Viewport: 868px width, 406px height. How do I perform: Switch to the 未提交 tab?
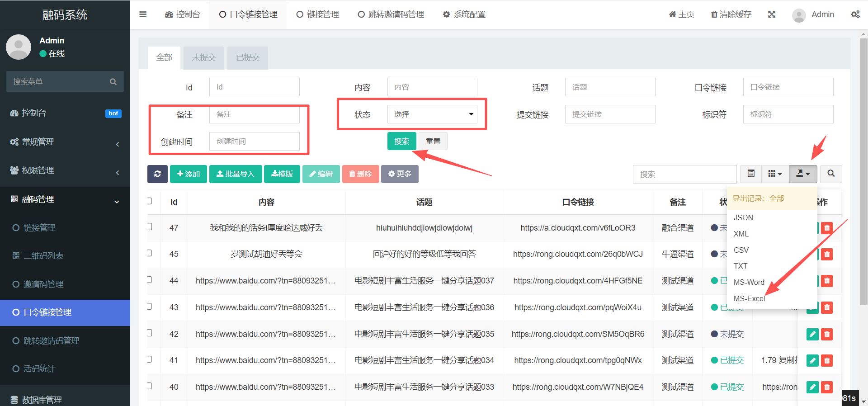pos(204,58)
